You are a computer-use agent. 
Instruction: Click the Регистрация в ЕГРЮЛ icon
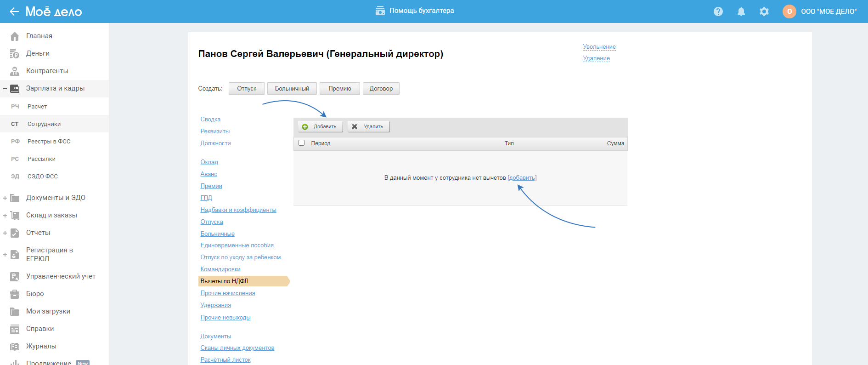[x=15, y=254]
